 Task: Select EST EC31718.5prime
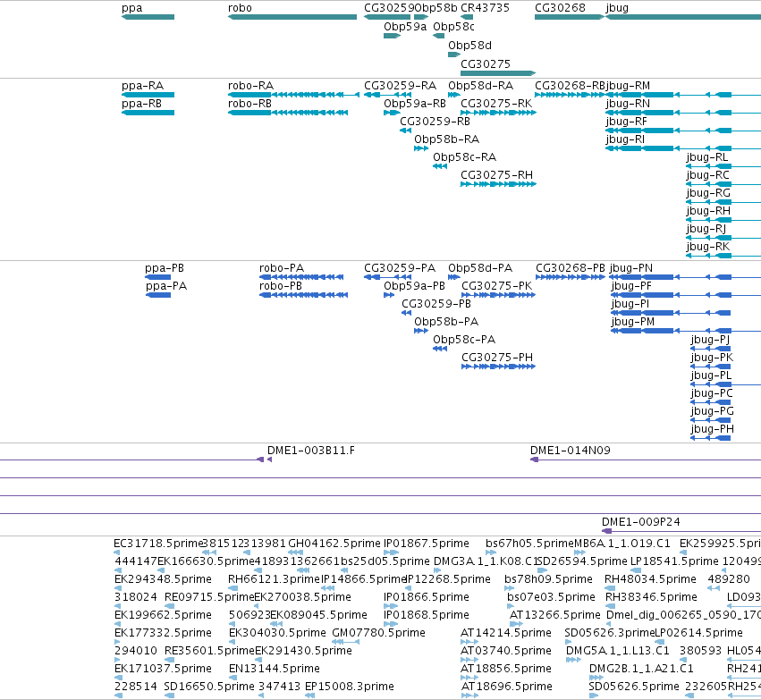coord(116,552)
